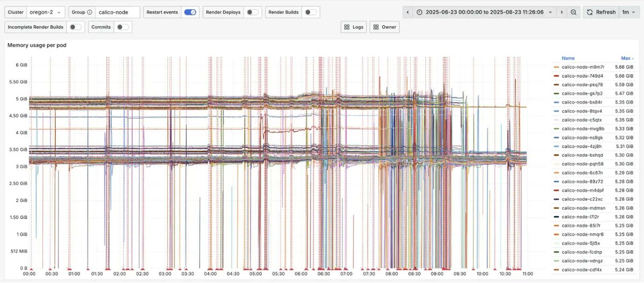Click the 5.47 GiB max value
The height and width of the screenshot is (283, 644).
click(624, 93)
